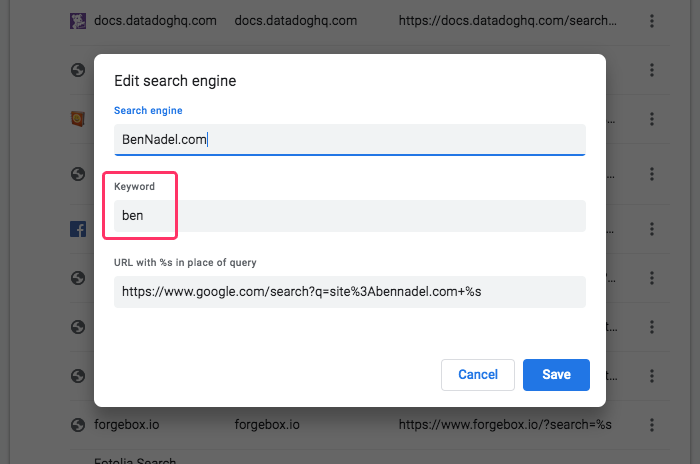Viewport: 700px width, 464px height.
Task: Click the forgebox.io keyword in the middle column
Action: pos(267,424)
